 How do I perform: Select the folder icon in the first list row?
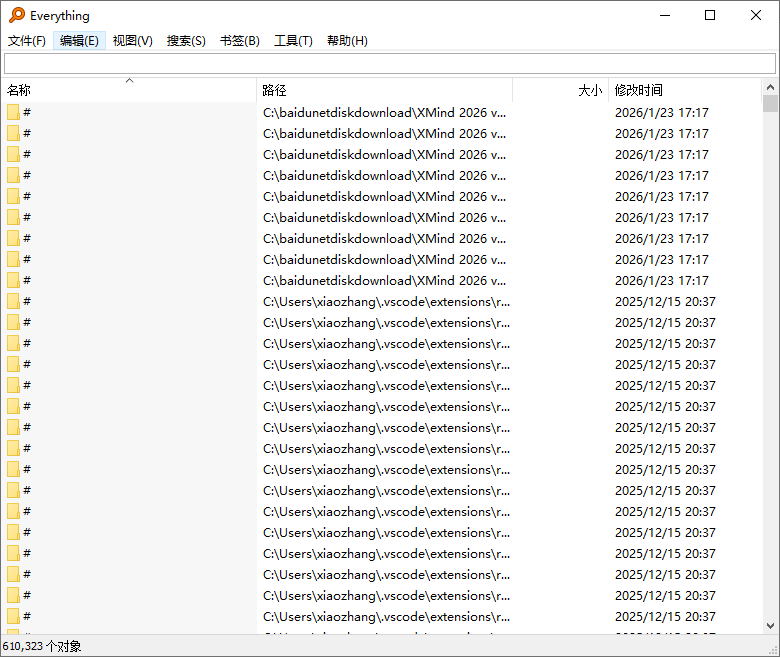click(x=13, y=112)
